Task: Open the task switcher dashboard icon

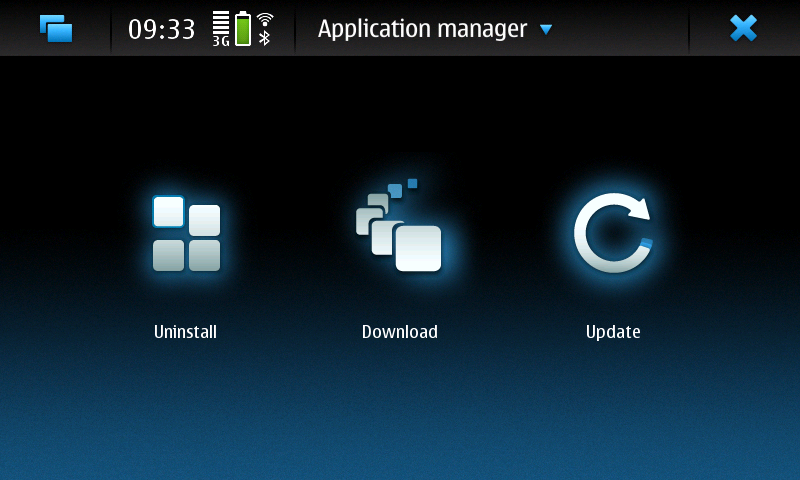Action: [x=56, y=28]
